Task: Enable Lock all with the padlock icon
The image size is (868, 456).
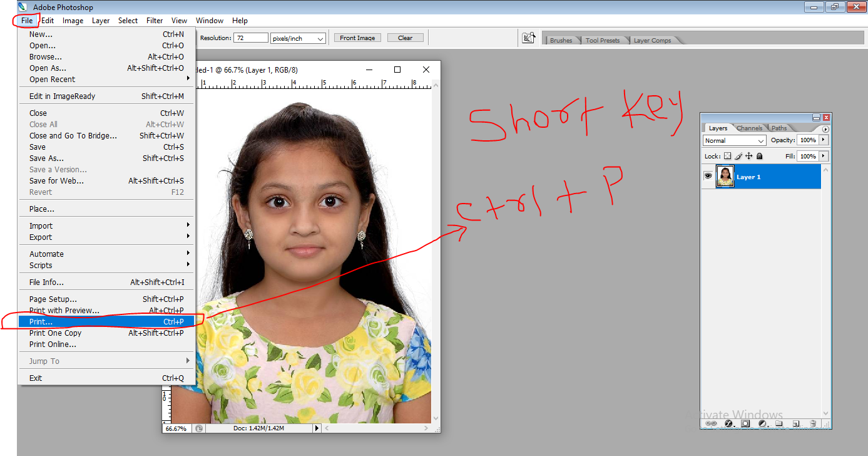Action: tap(759, 156)
